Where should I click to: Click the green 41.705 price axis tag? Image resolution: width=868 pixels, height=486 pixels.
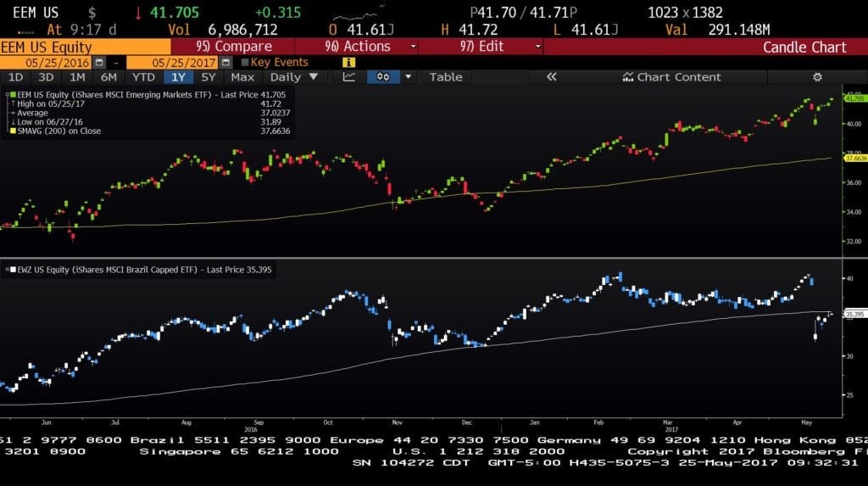(x=854, y=98)
